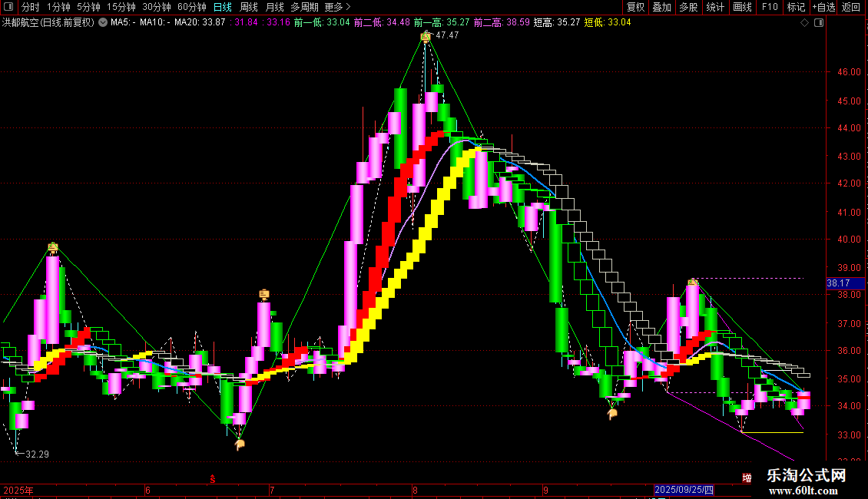The height and width of the screenshot is (499, 868).
Task: Click the sell marker at 47.47 peak
Action: click(x=425, y=37)
